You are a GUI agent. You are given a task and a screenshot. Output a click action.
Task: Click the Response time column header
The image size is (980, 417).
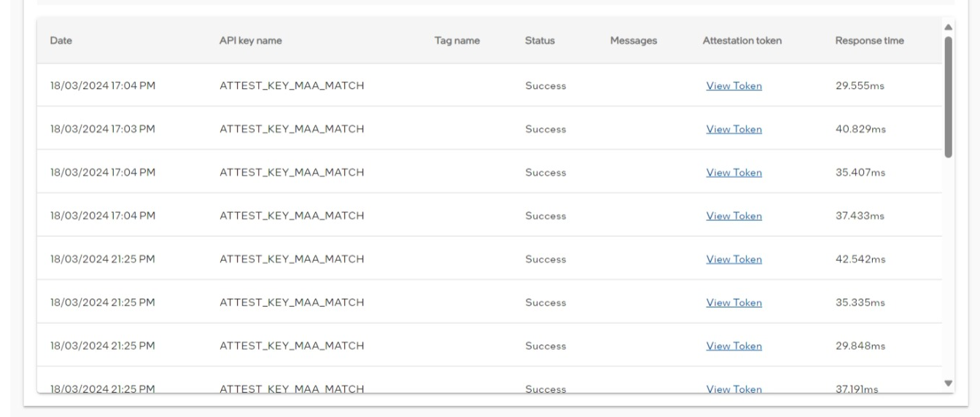tap(869, 41)
